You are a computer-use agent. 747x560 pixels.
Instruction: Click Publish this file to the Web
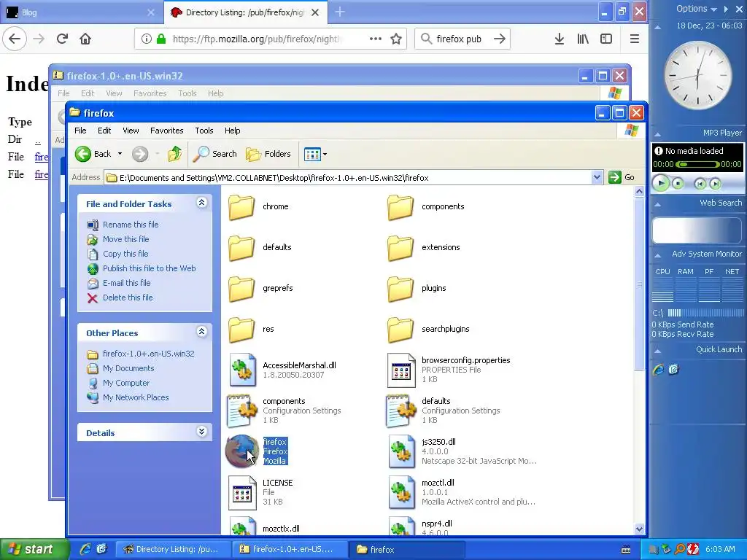(149, 268)
